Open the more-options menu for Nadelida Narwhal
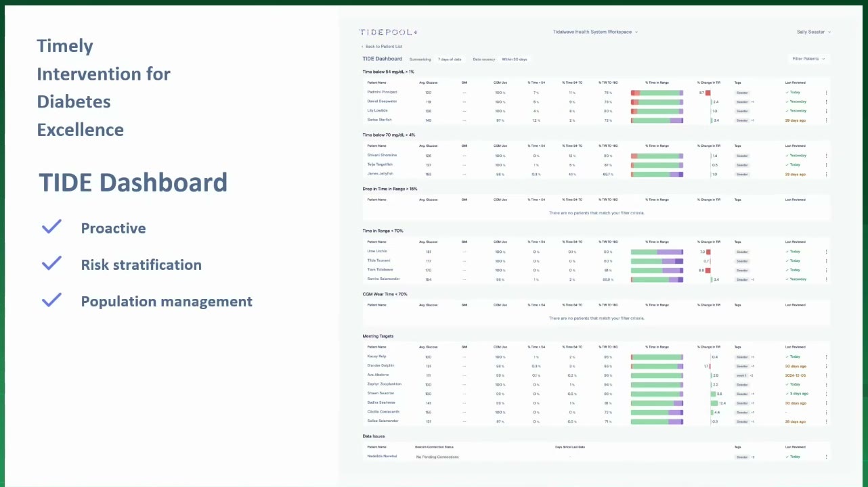Screen dimensions: 868x487 [x=826, y=457]
